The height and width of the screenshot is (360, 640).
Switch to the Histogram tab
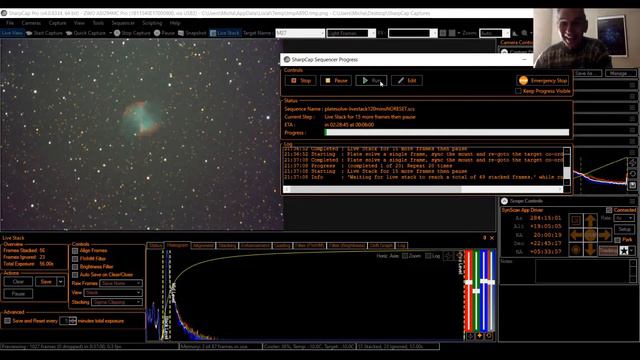(x=177, y=245)
